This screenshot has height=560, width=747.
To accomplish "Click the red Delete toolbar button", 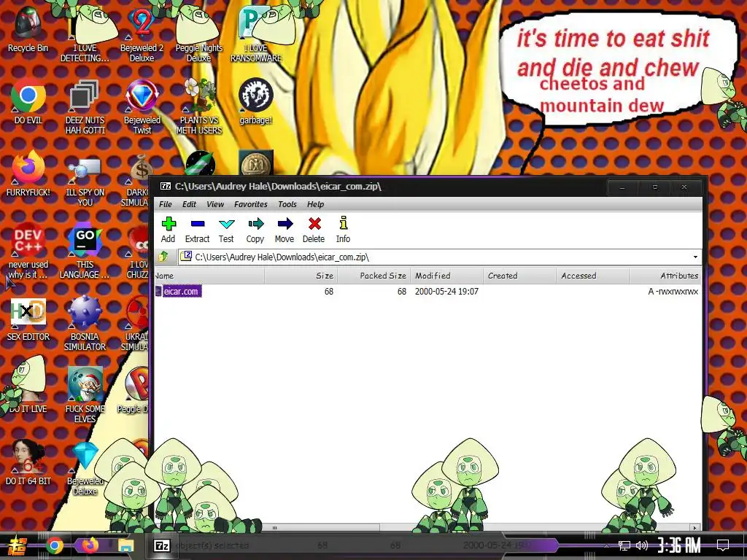I will (314, 230).
